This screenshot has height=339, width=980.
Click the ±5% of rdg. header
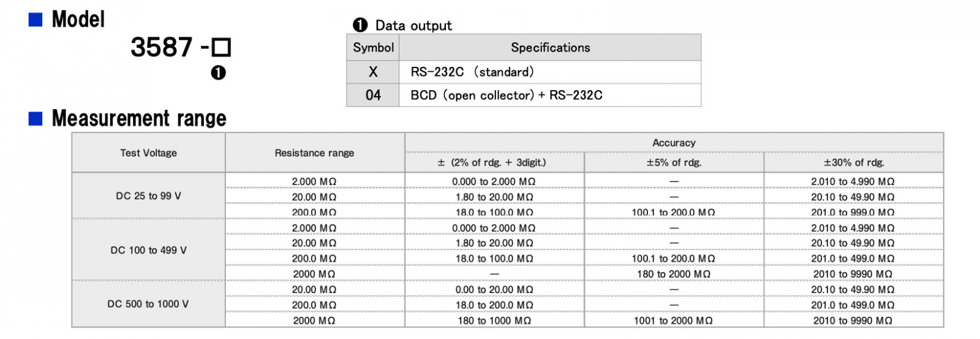click(674, 162)
